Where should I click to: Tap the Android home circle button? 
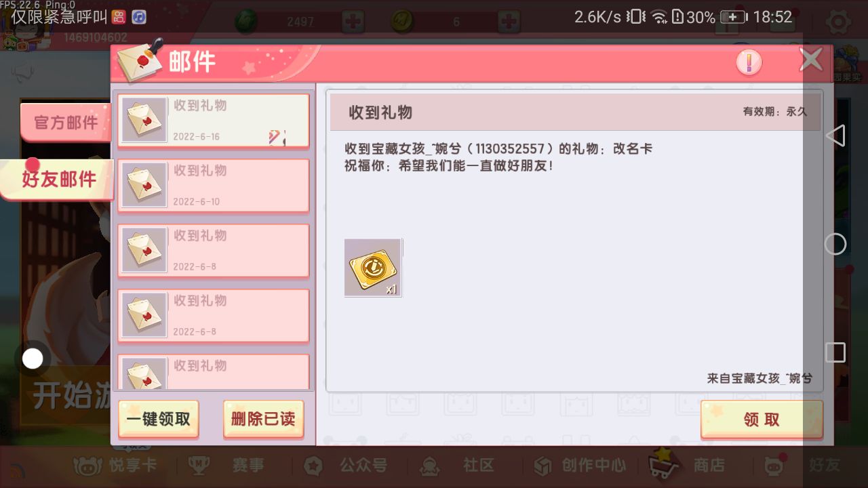[x=835, y=244]
